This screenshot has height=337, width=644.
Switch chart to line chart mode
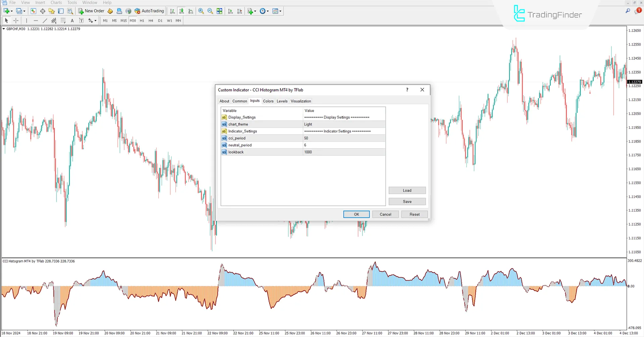click(191, 11)
